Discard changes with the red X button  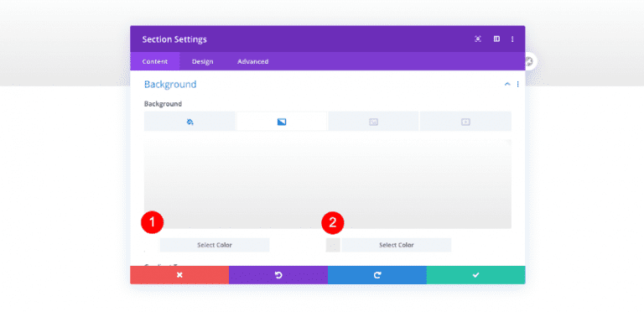pos(179,275)
